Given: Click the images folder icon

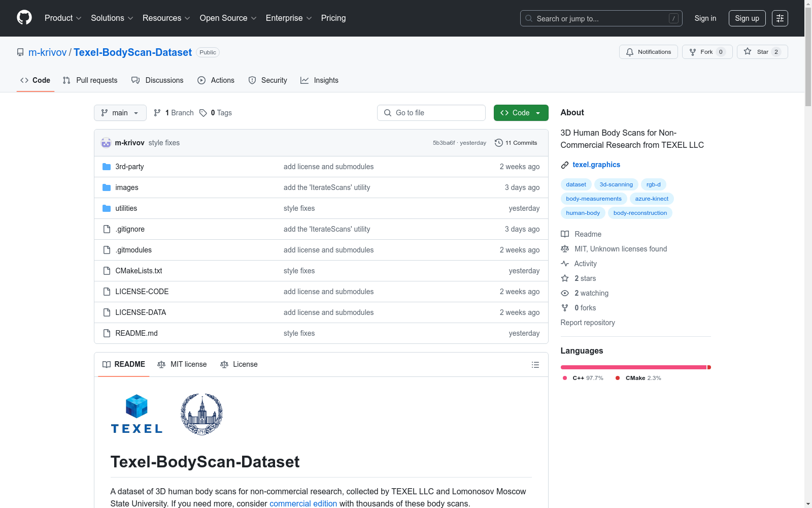Looking at the screenshot, I should pyautogui.click(x=107, y=187).
